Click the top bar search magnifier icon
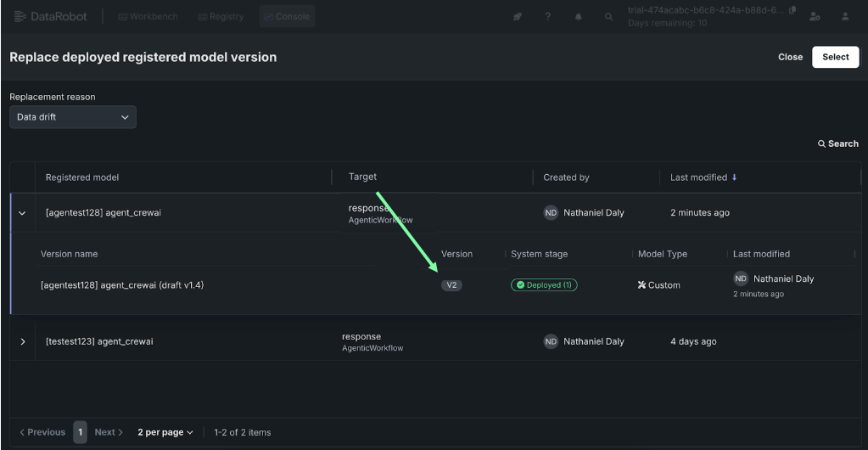 tap(608, 16)
